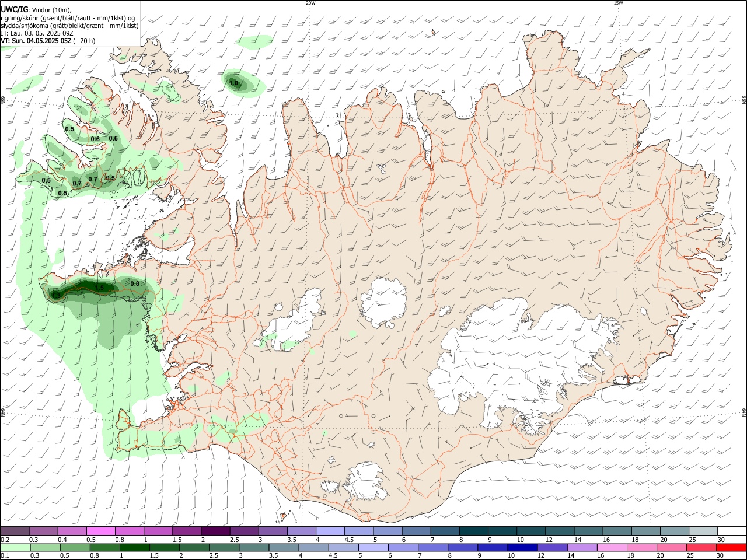Pick the darkest purple swatch at 2 on the snow scale
The height and width of the screenshot is (560, 747).
click(215, 531)
